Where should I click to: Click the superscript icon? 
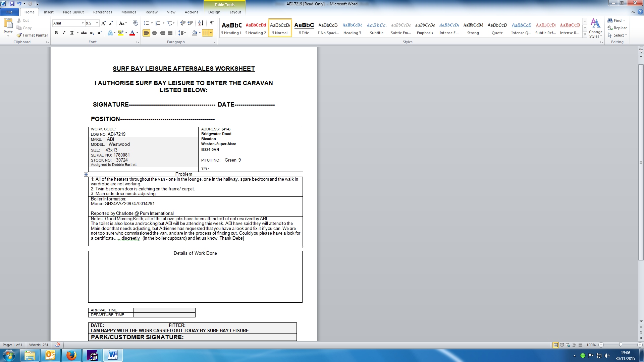100,33
